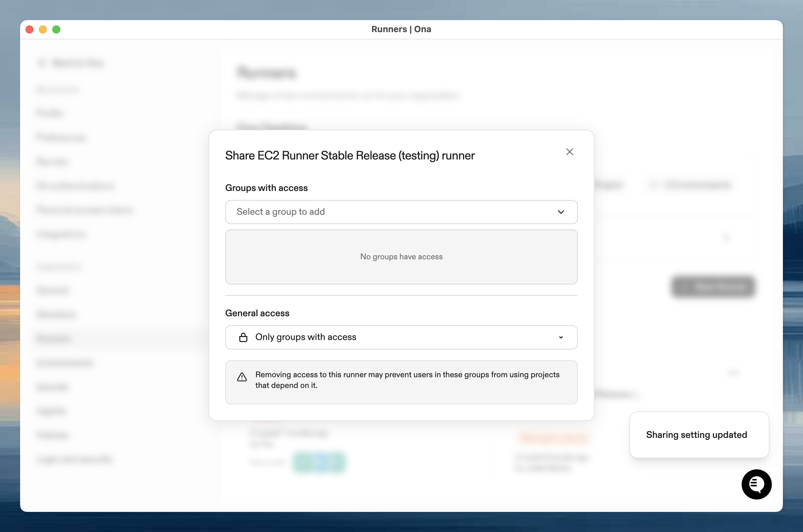
Task: Click the chevron on the group selection dropdown
Action: click(x=561, y=212)
